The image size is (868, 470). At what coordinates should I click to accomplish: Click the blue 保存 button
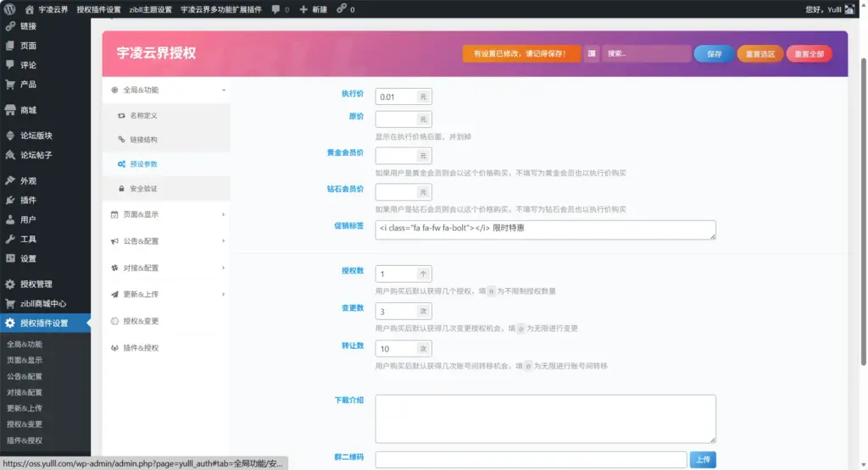tap(714, 53)
